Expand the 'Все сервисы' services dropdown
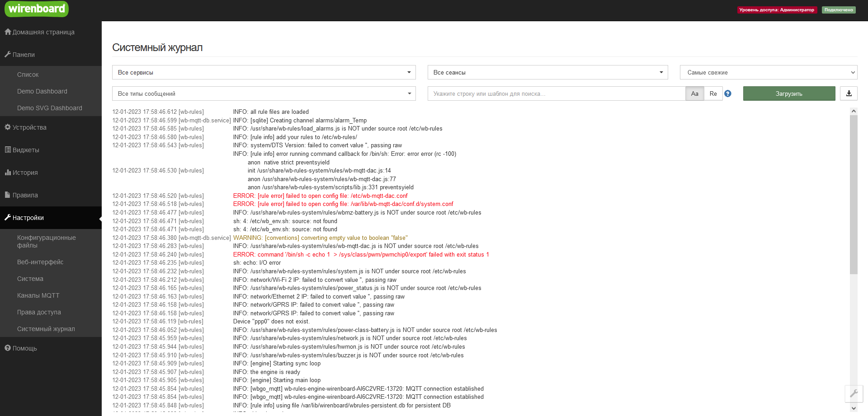 point(264,72)
